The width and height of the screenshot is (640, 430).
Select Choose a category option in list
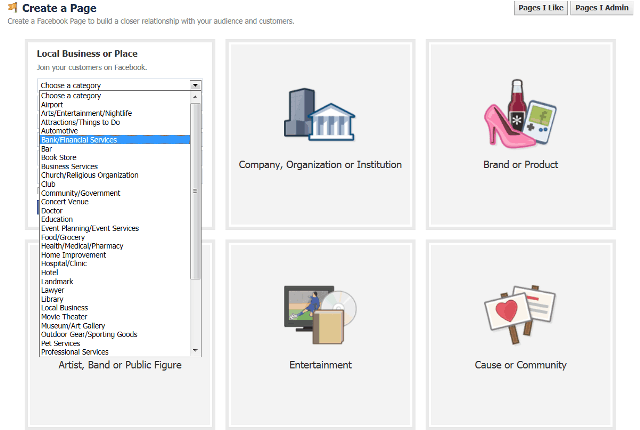pyautogui.click(x=115, y=96)
